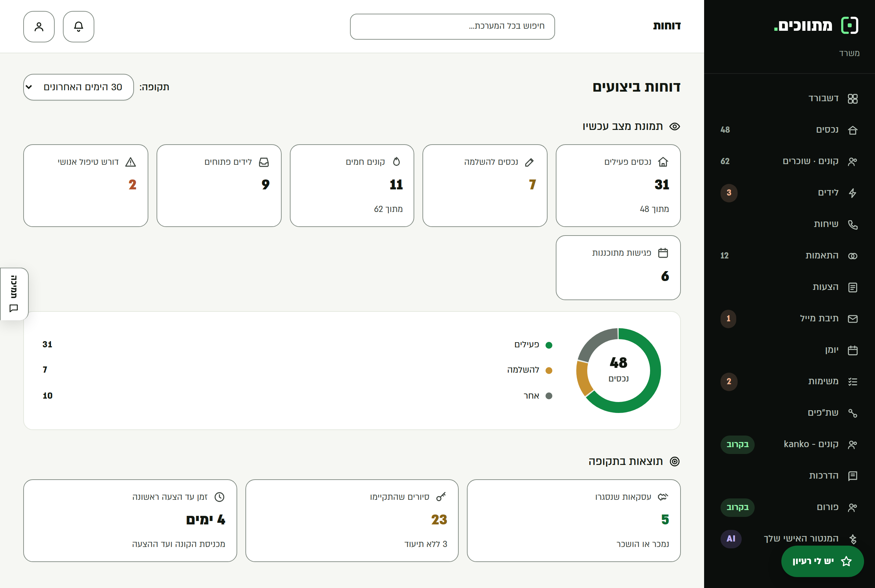
Task: Click the זמן עד הצעה ראשונה clock icon
Action: [219, 497]
